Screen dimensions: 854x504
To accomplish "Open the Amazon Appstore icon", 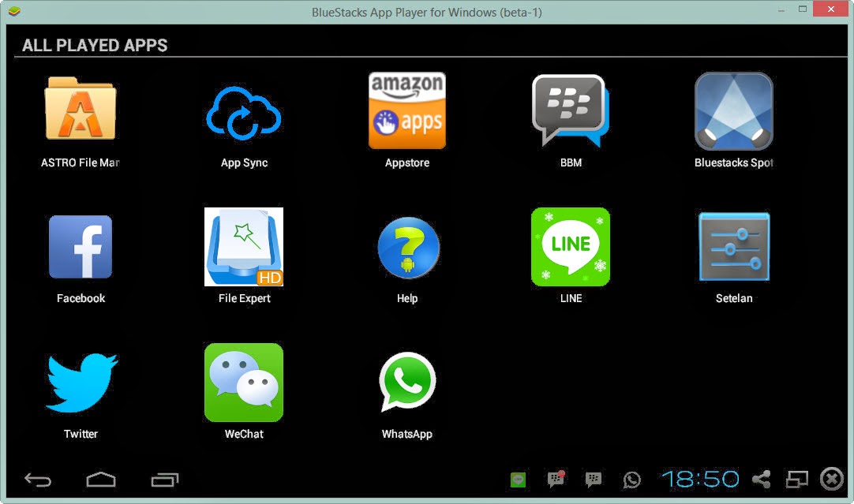I will click(x=406, y=110).
